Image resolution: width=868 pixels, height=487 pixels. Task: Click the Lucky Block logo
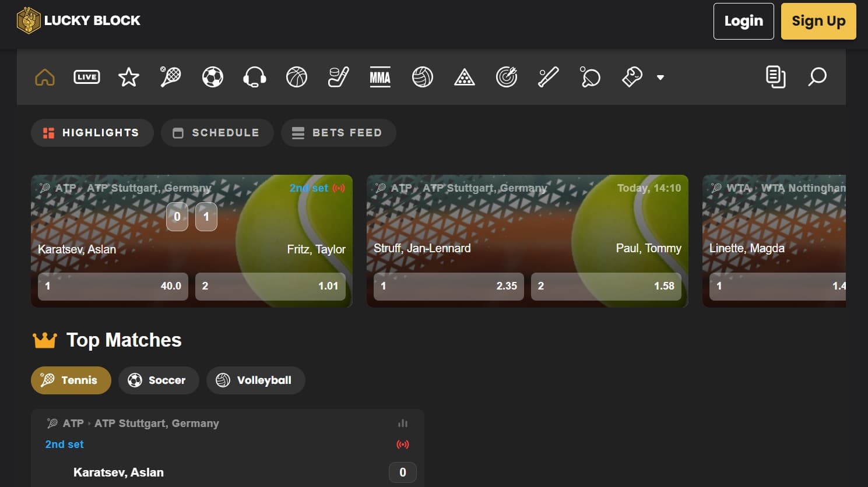pyautogui.click(x=78, y=20)
